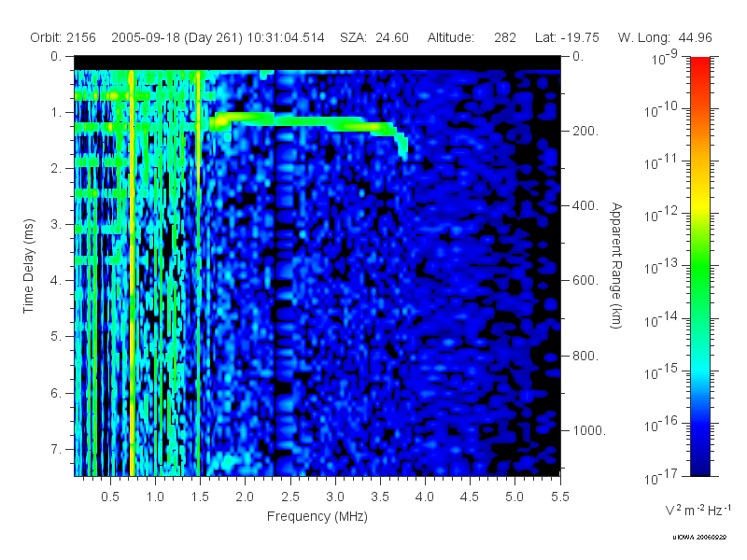This screenshot has width=747, height=560.
Task: Click the colorbar label 10^-17
Action: 661,477
